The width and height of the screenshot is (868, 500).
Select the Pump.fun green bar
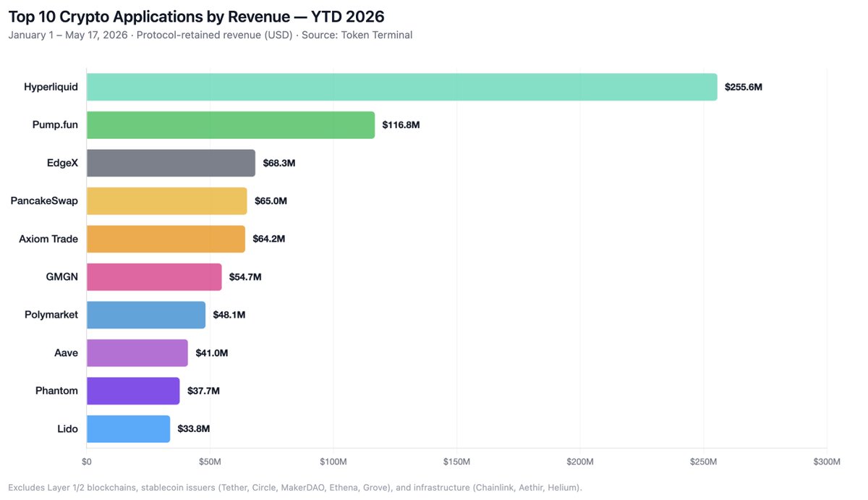pyautogui.click(x=231, y=124)
